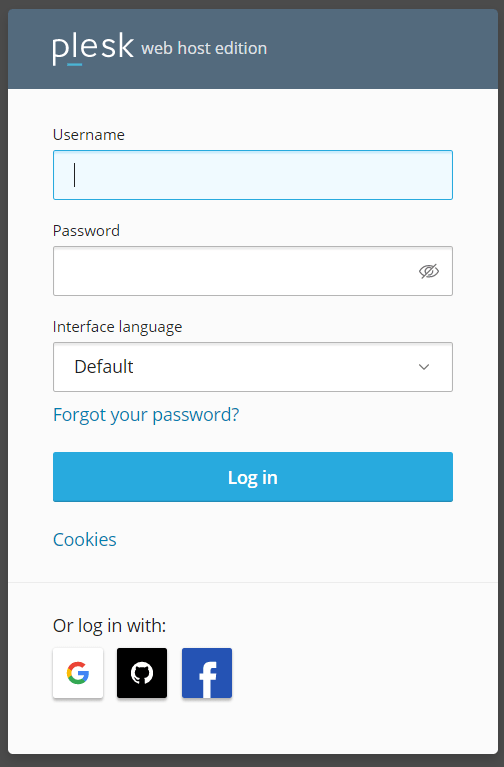Focus the Username input field
Screen dimensions: 504x767
pyautogui.click(x=252, y=175)
